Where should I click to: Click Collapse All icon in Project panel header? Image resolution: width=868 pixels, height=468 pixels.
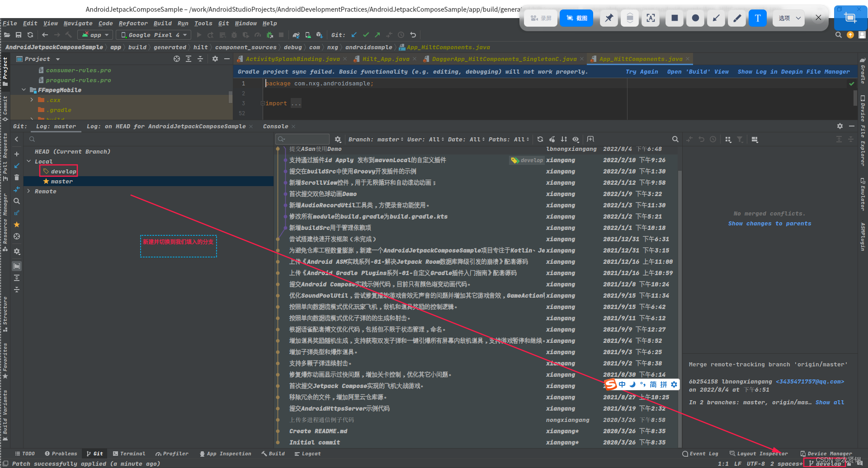(200, 59)
